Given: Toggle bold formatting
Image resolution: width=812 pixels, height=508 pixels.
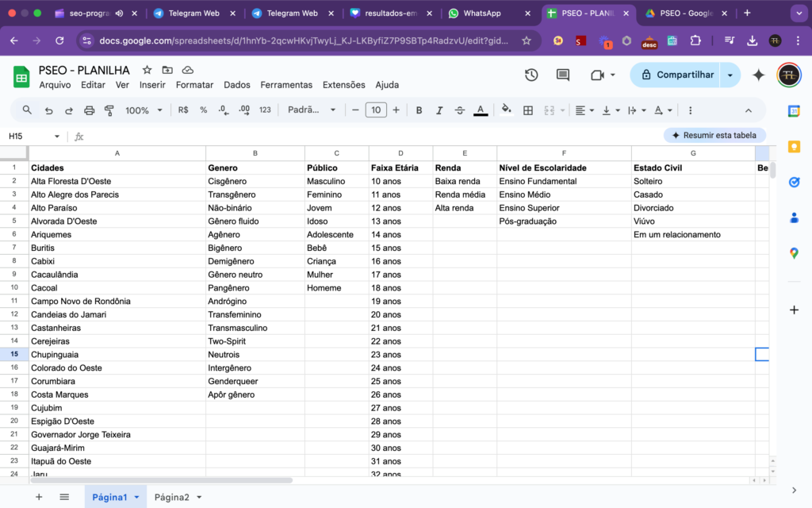Looking at the screenshot, I should pyautogui.click(x=419, y=110).
